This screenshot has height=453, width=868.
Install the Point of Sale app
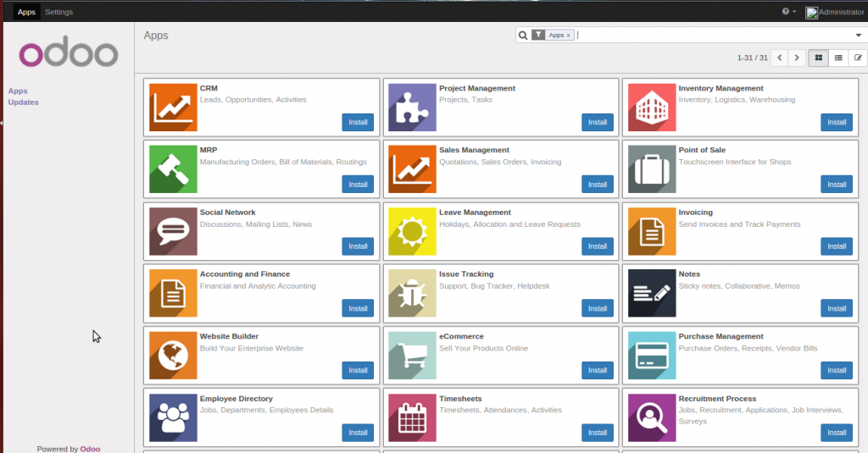(x=837, y=185)
